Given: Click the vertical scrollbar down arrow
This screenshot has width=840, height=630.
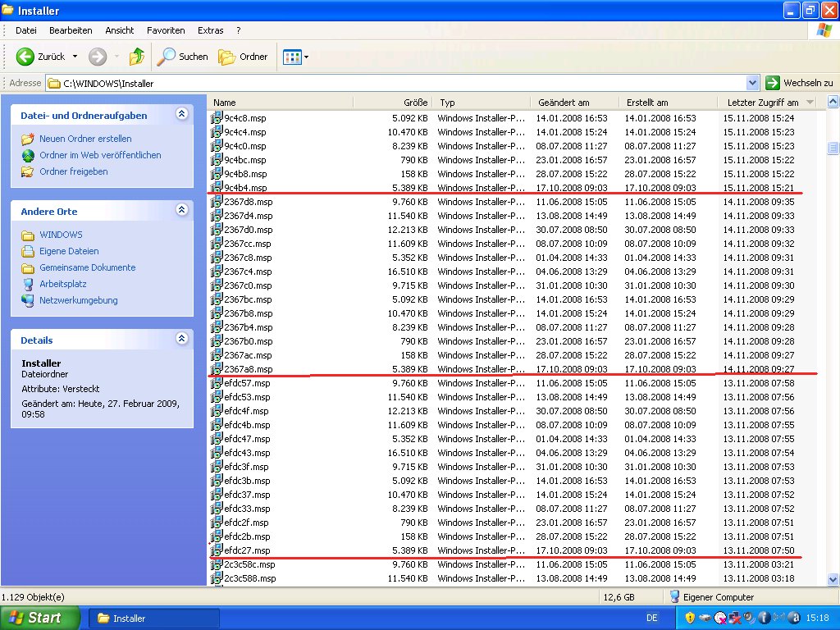Looking at the screenshot, I should pos(833,579).
